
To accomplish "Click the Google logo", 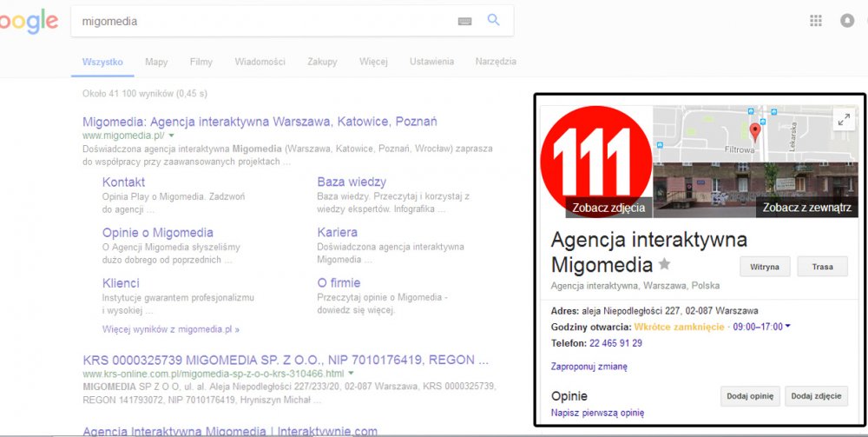I will tap(28, 23).
